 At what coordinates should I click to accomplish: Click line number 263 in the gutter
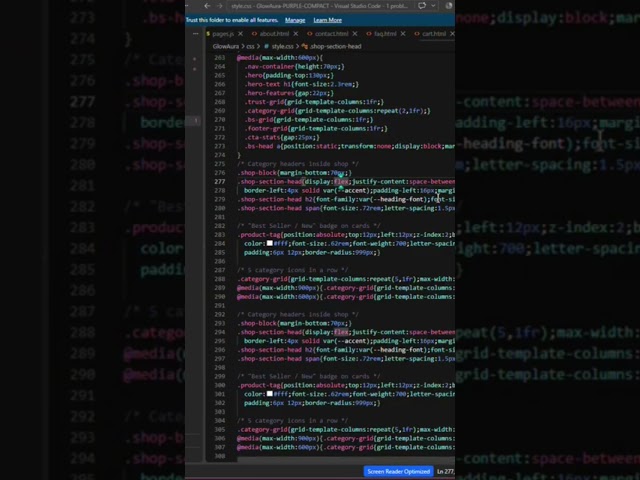point(220,58)
